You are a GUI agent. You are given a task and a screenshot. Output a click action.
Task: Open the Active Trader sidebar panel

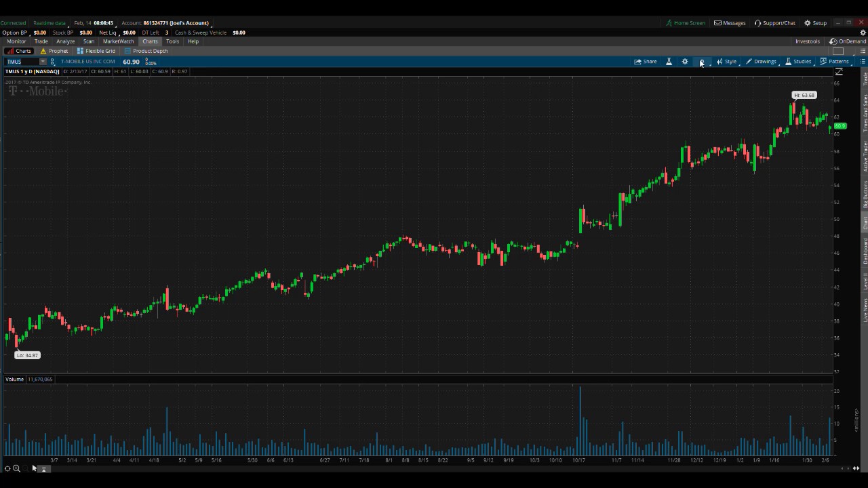[x=865, y=156]
